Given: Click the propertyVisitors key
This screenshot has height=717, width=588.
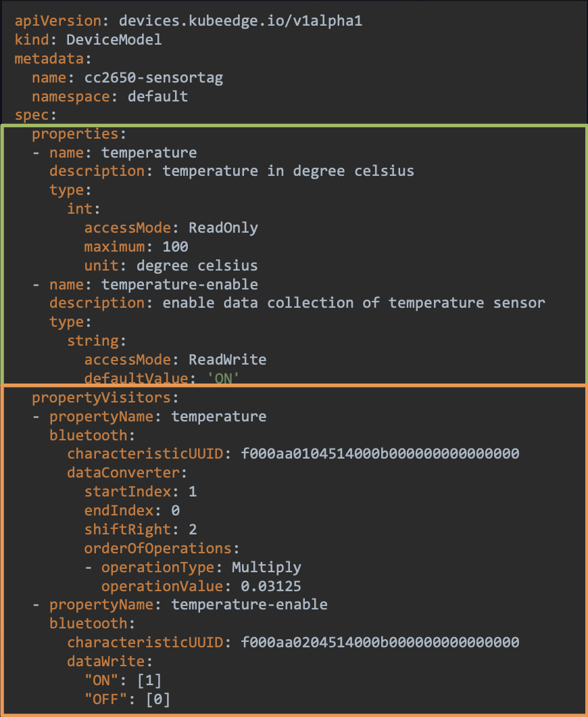Looking at the screenshot, I should [x=101, y=398].
